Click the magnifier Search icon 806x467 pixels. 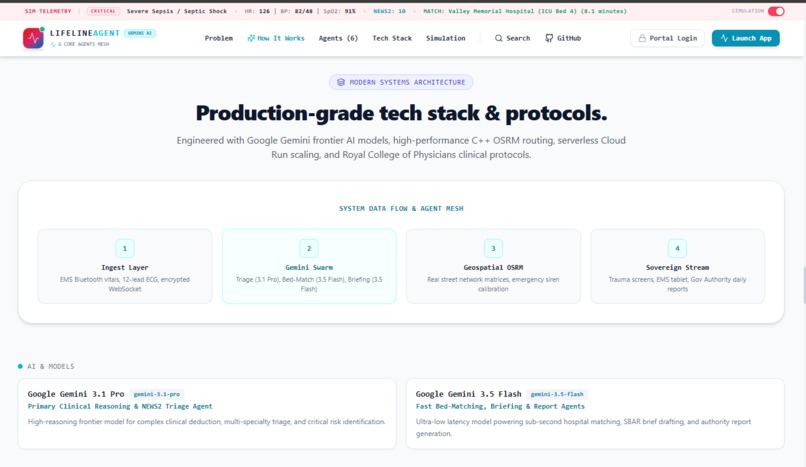click(499, 38)
